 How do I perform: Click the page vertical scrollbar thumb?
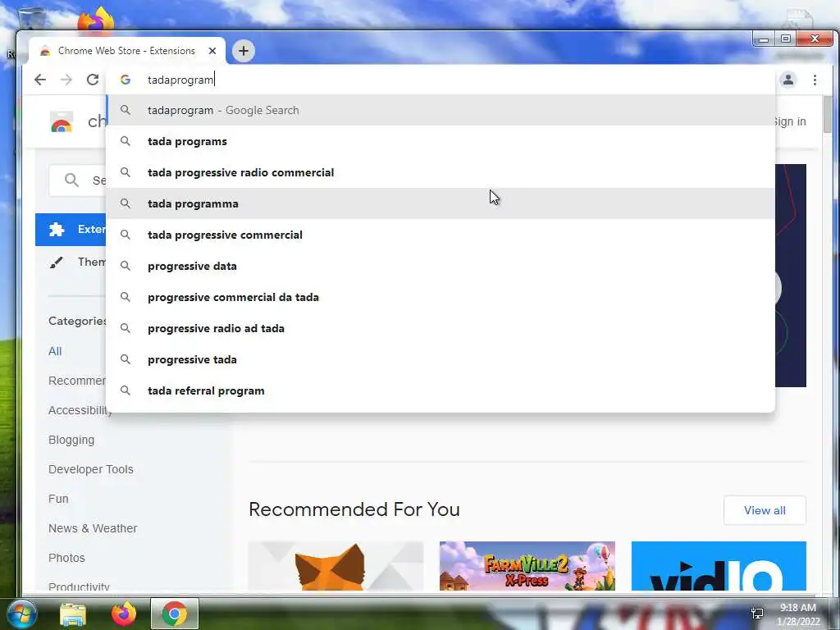point(827,114)
